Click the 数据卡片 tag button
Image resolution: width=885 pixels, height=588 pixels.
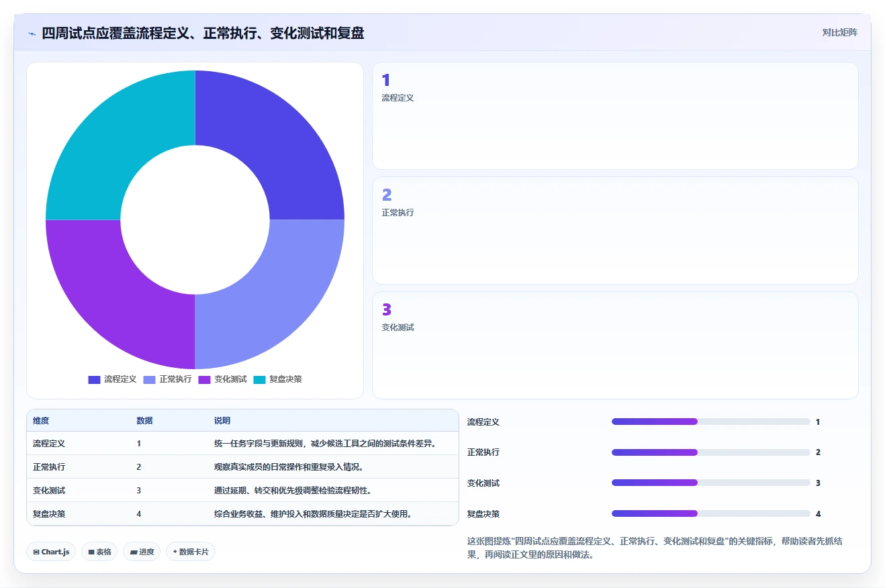click(x=191, y=552)
